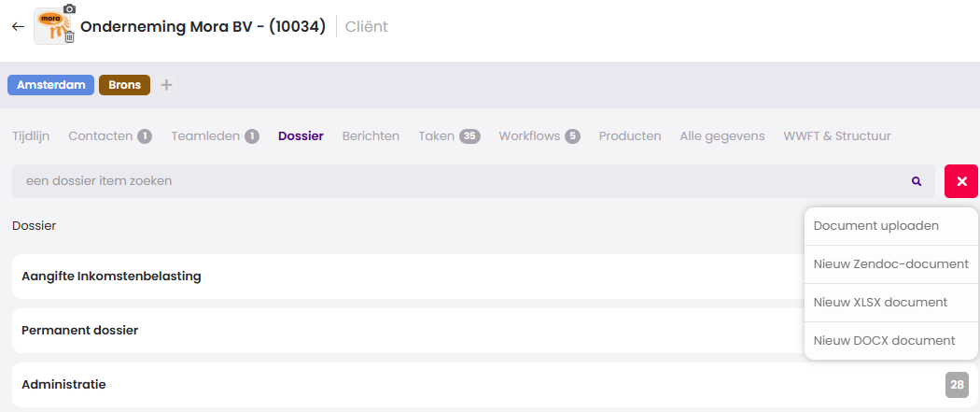Select the Amsterdam tag

[51, 85]
